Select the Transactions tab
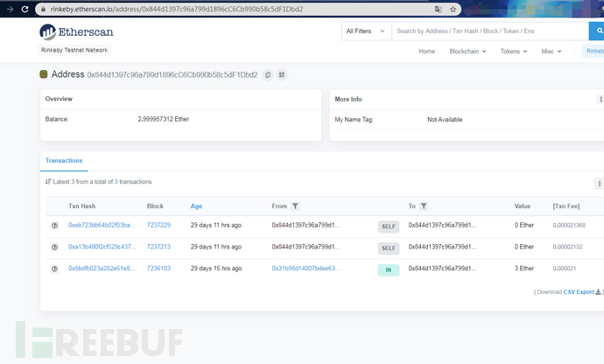 pyautogui.click(x=64, y=161)
